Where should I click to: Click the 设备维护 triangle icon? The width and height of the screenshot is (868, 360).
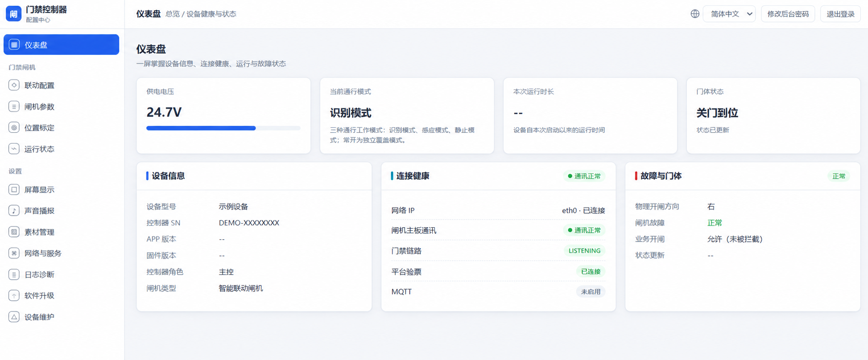click(14, 317)
